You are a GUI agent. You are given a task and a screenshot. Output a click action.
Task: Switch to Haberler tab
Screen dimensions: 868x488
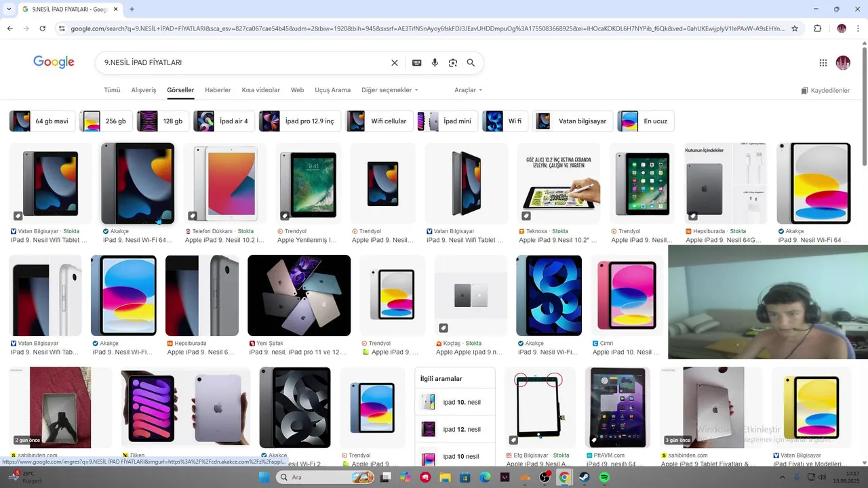pyautogui.click(x=218, y=90)
